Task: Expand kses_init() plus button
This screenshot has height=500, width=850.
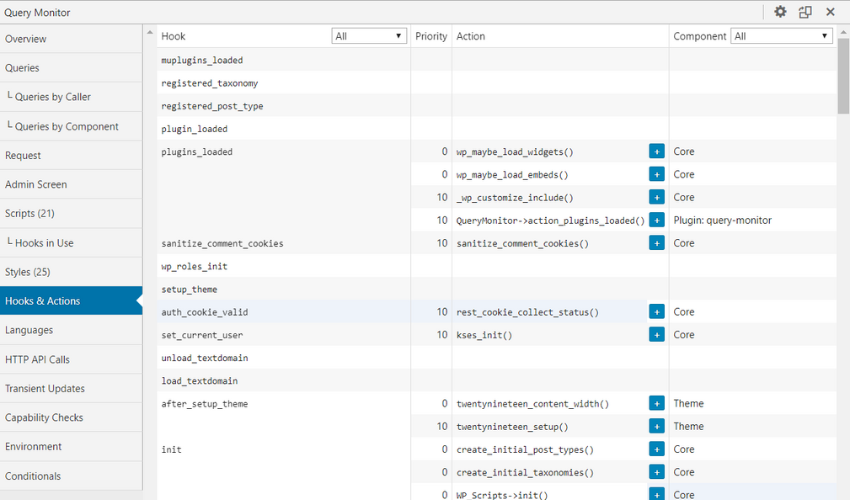Action: [656, 335]
